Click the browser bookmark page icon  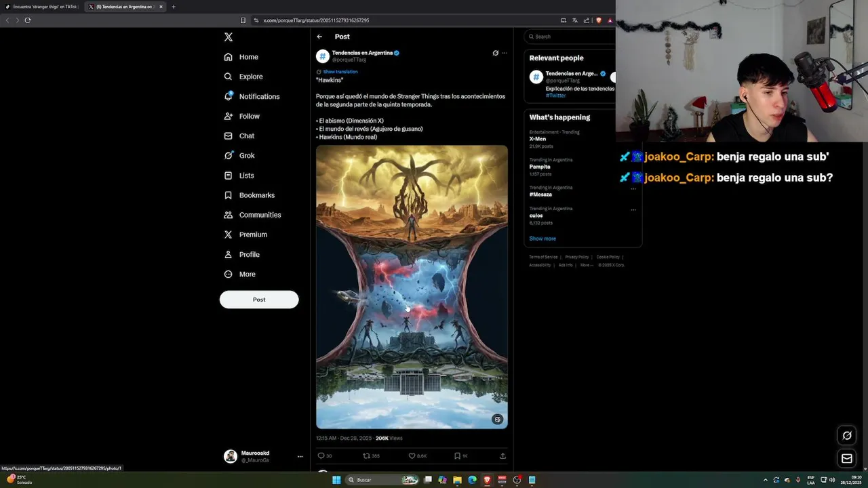point(243,20)
